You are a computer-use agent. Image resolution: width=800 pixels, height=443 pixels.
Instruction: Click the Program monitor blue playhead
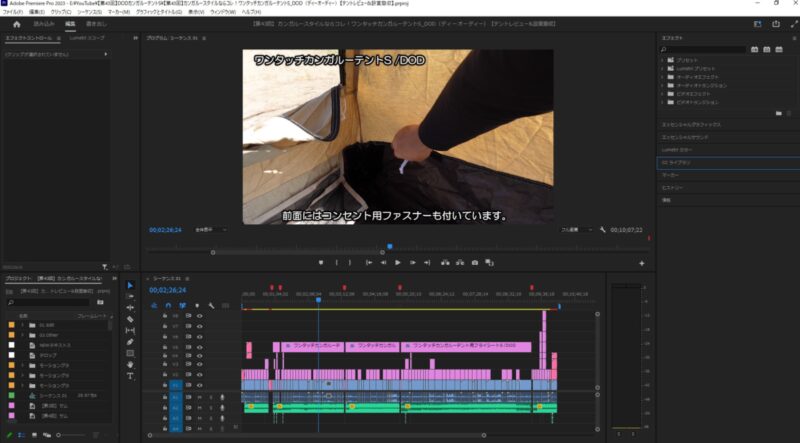[390, 247]
